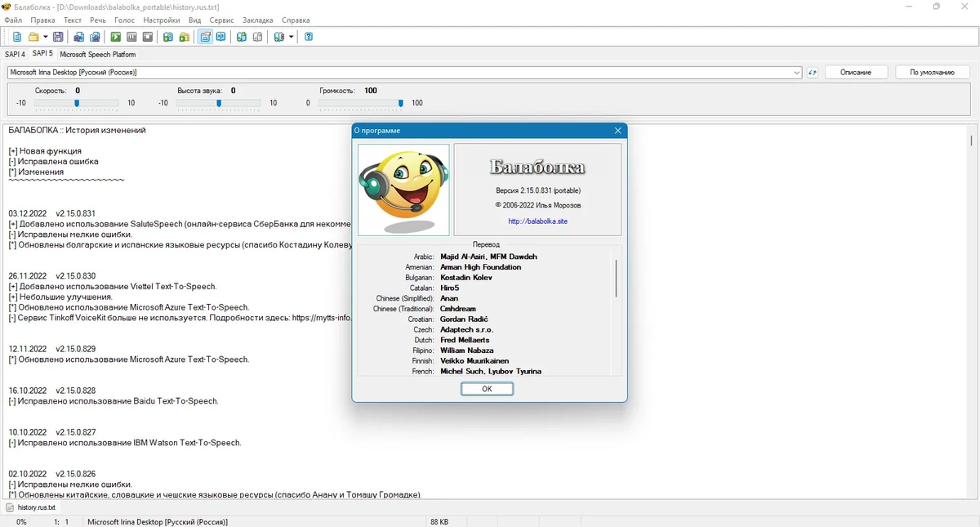Screen dimensions: 980x527
Task: Open the http://balabolka.site link
Action: click(x=537, y=221)
